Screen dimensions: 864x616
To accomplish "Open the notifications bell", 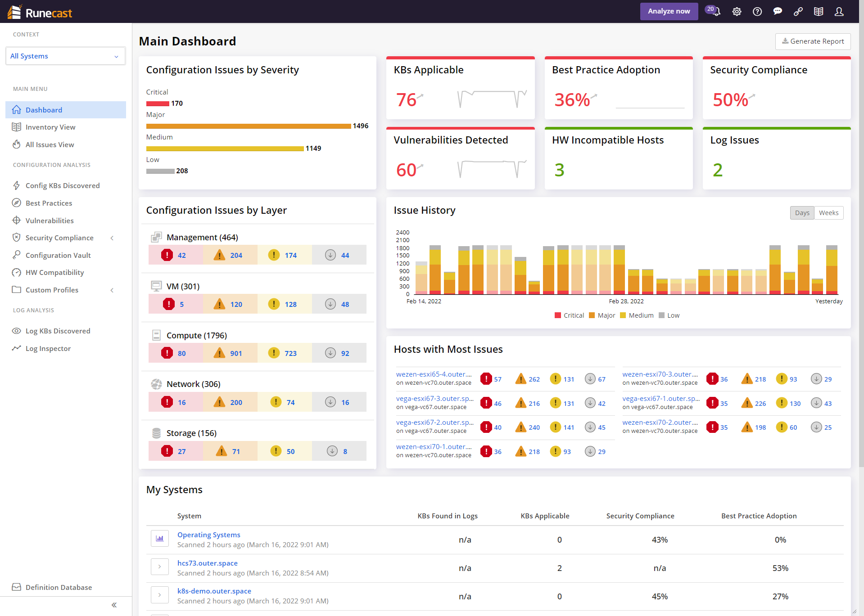I will tap(715, 11).
